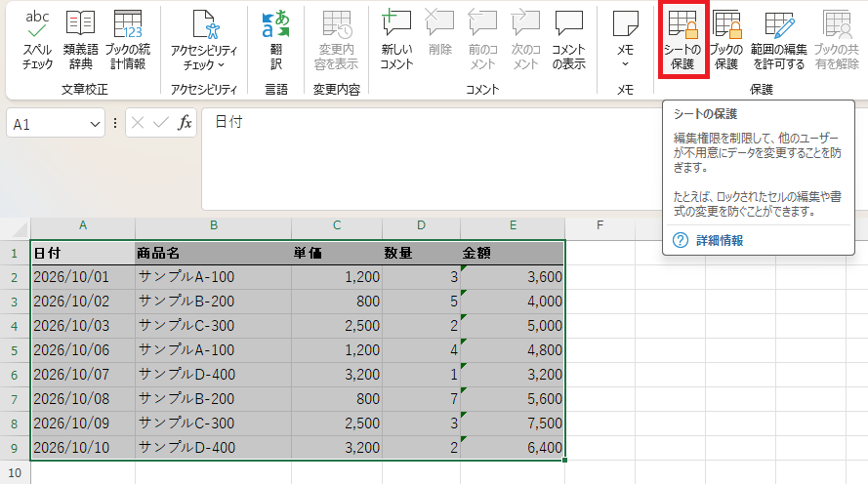Viewport: 868px width, 484px height.
Task: Select サンプルD-400 cell in row 6
Action: 213,375
